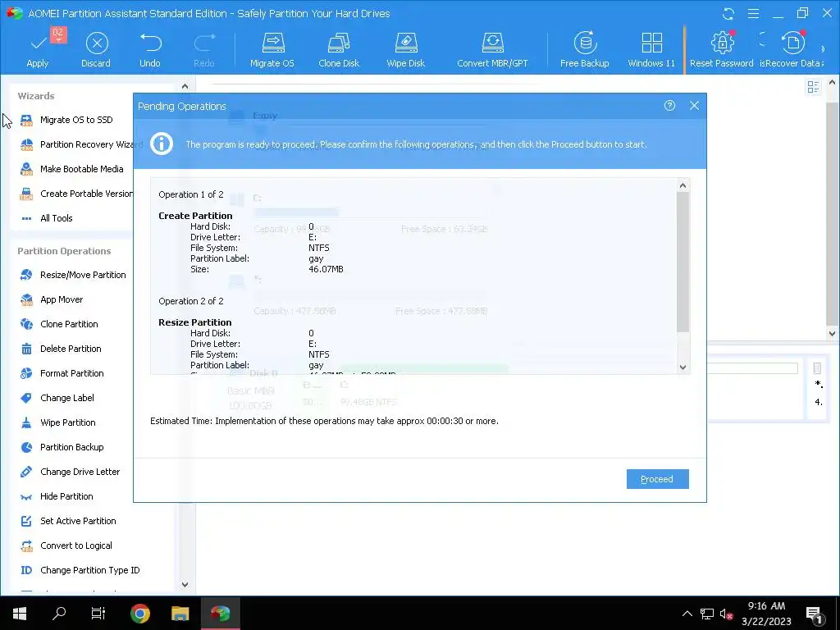Close the Pending Operations dialog
The height and width of the screenshot is (630, 840).
694,106
